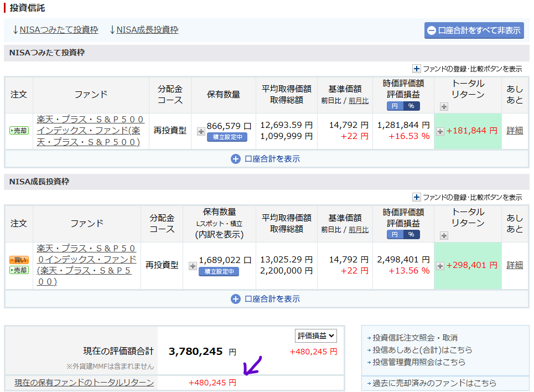Click the 13,025.29 円 average cost value
Image resolution: width=534 pixels, height=392 pixels.
(287, 260)
